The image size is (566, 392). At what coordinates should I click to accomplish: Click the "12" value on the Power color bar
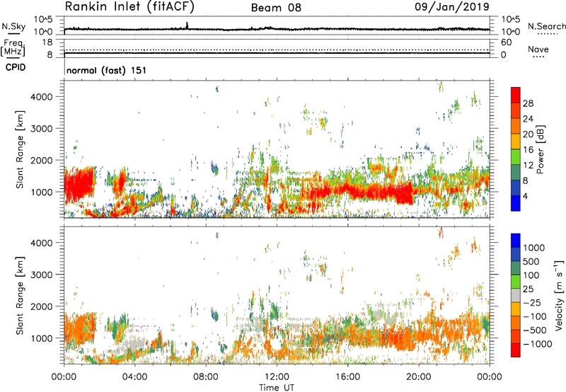tap(528, 166)
